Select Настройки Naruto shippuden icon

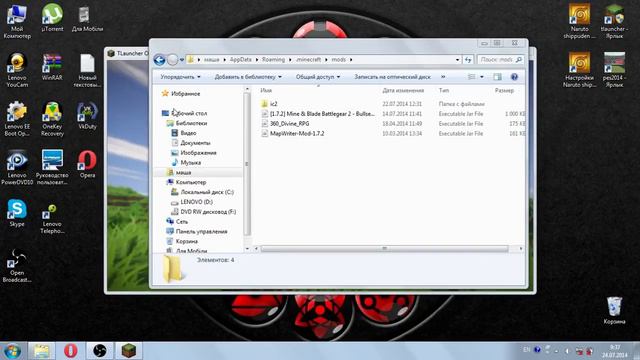pyautogui.click(x=579, y=70)
